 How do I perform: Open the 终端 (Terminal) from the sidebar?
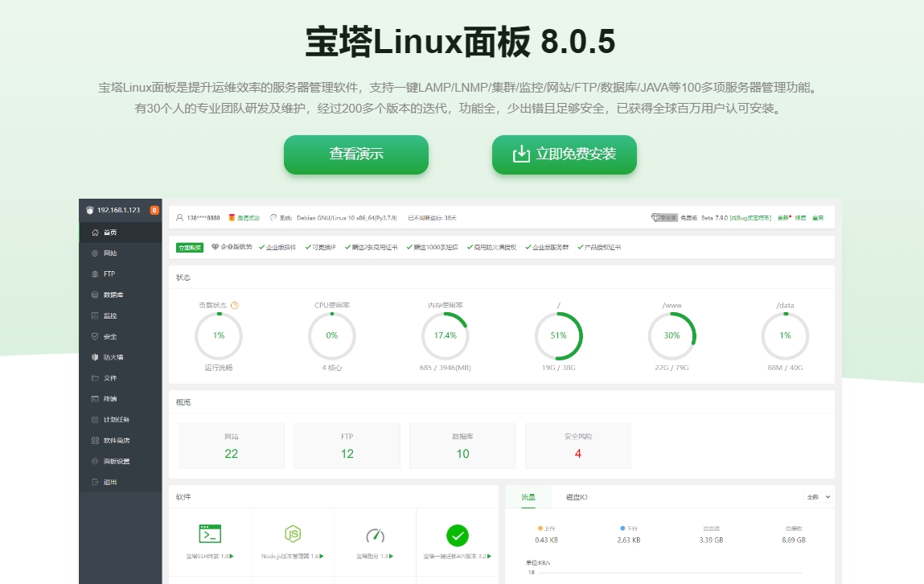point(108,398)
